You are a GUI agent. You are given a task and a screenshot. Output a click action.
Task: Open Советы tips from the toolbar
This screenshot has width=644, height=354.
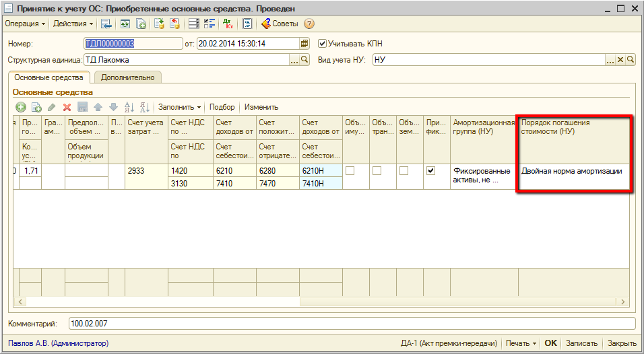click(x=280, y=24)
